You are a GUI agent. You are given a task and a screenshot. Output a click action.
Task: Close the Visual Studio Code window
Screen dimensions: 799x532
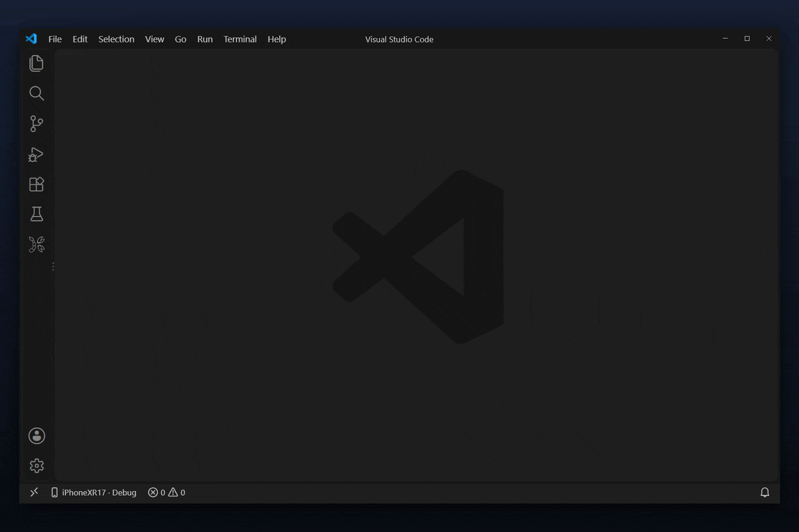pyautogui.click(x=769, y=39)
